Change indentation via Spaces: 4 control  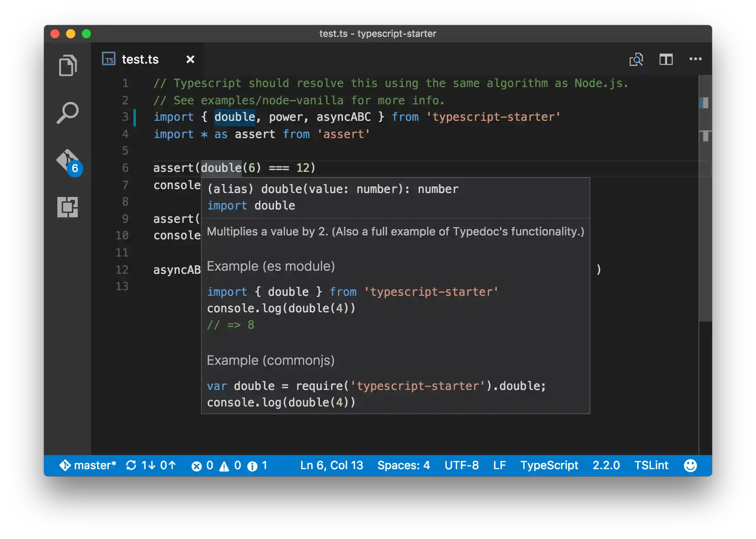tap(404, 465)
